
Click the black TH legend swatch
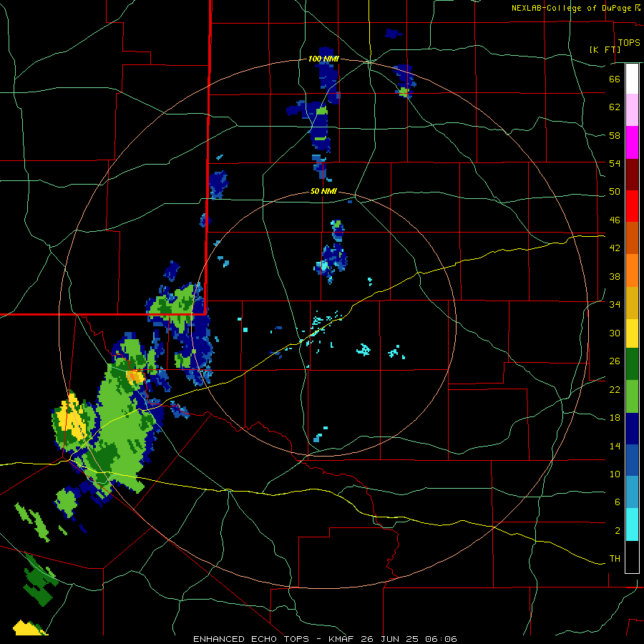click(x=632, y=557)
